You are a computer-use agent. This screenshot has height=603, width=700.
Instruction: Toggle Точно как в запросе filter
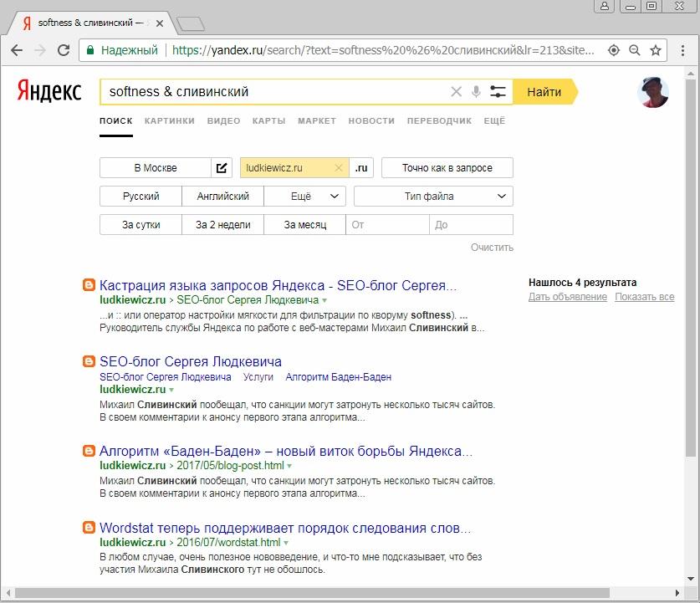click(x=447, y=168)
